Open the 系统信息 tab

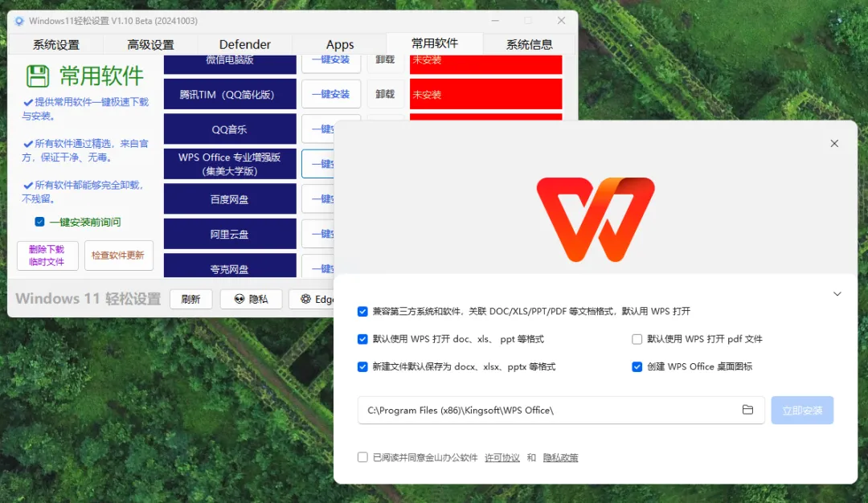click(529, 44)
